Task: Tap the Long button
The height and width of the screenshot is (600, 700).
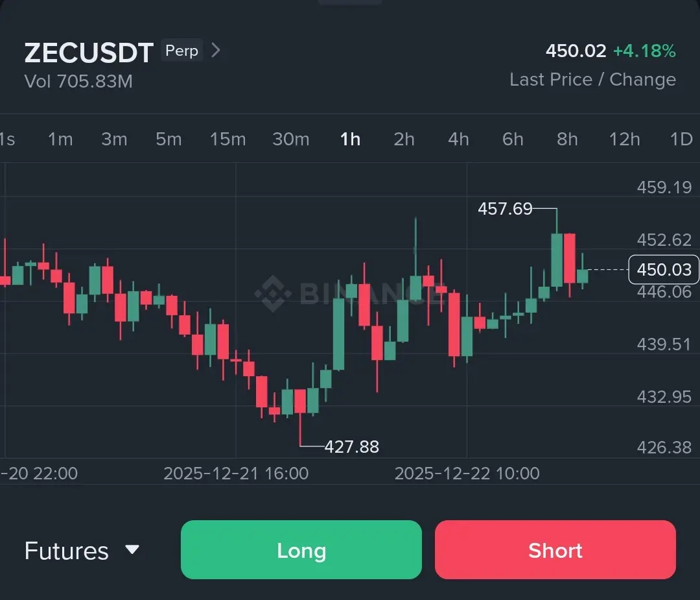Action: (301, 550)
